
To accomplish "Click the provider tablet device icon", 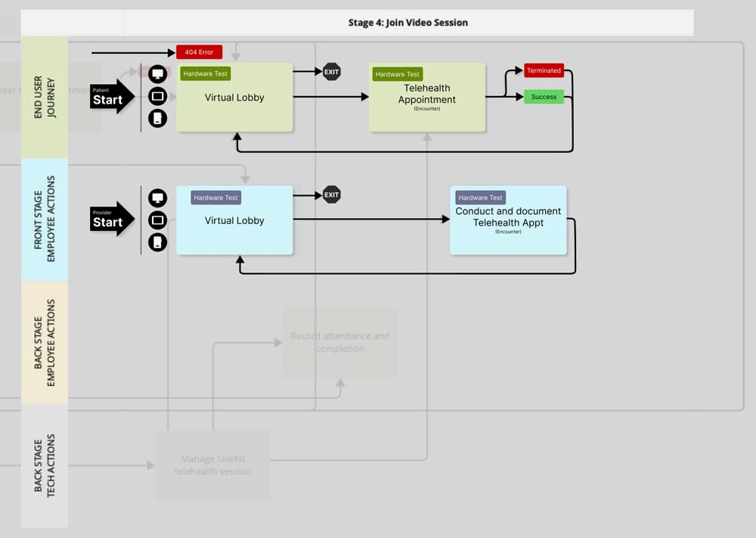I will click(157, 220).
